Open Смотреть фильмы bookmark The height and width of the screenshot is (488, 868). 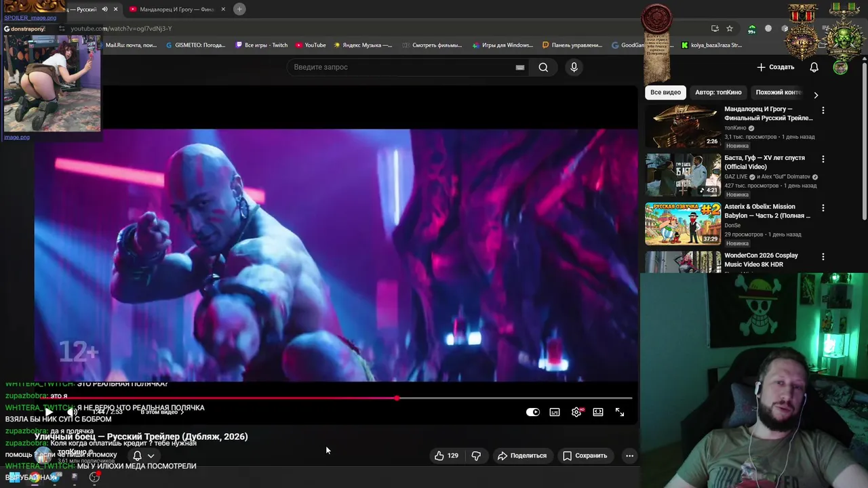[431, 45]
